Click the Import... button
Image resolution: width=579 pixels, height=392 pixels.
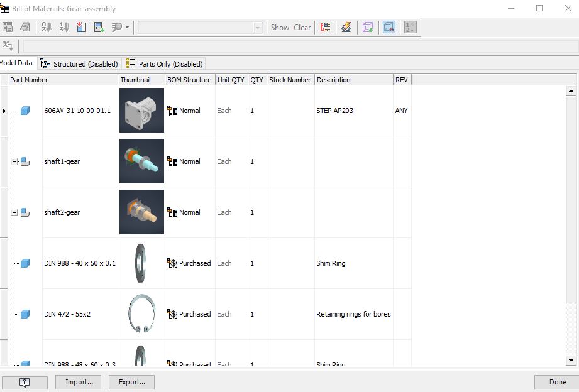click(79, 382)
